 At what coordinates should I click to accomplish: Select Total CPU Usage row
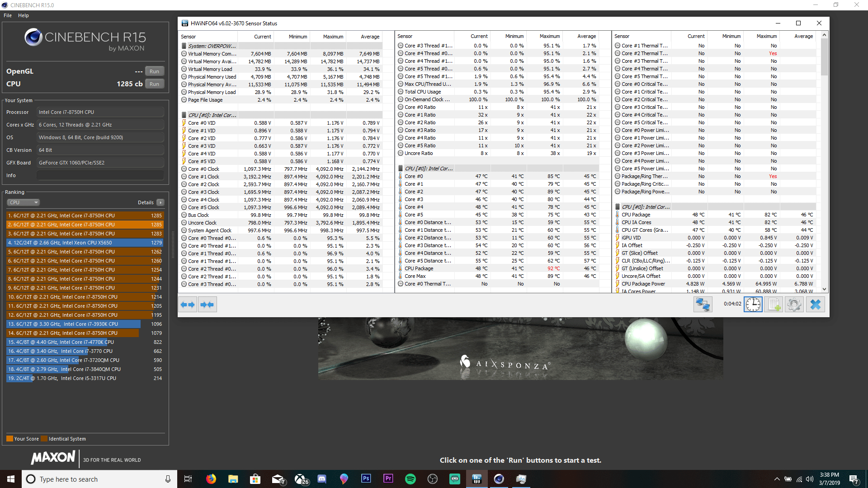[498, 92]
